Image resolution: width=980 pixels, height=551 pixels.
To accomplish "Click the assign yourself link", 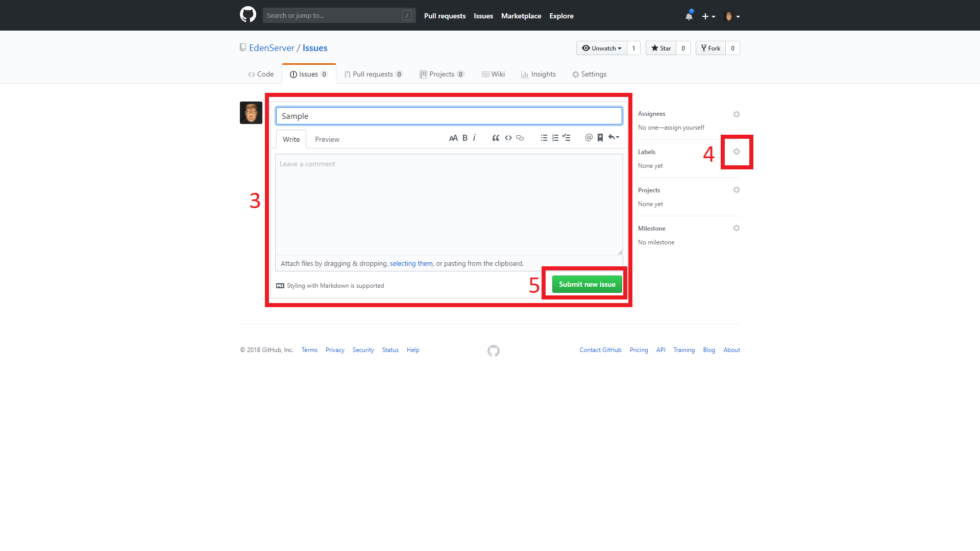I will [x=684, y=128].
